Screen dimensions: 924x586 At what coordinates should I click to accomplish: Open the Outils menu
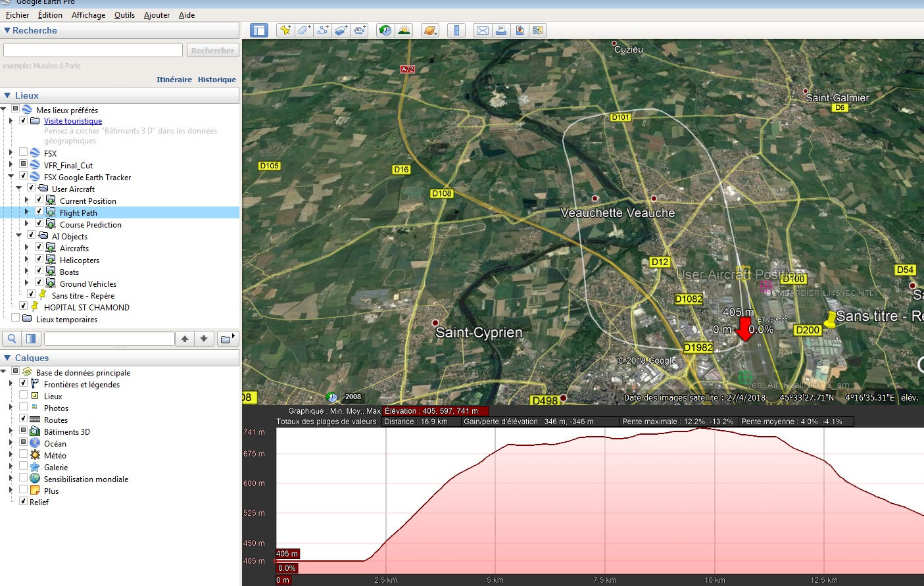tap(124, 15)
